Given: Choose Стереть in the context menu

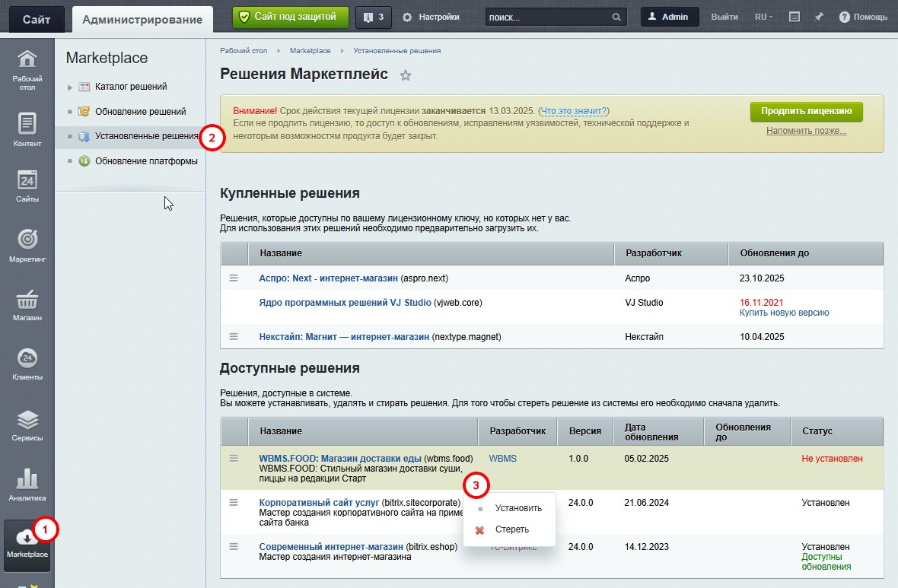Looking at the screenshot, I should (511, 529).
